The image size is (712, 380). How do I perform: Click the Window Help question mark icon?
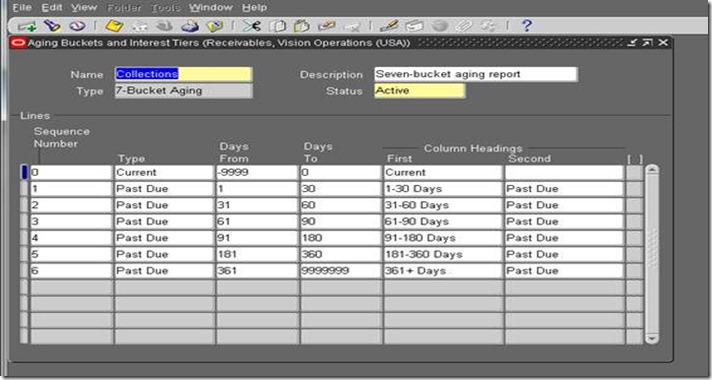tap(526, 26)
